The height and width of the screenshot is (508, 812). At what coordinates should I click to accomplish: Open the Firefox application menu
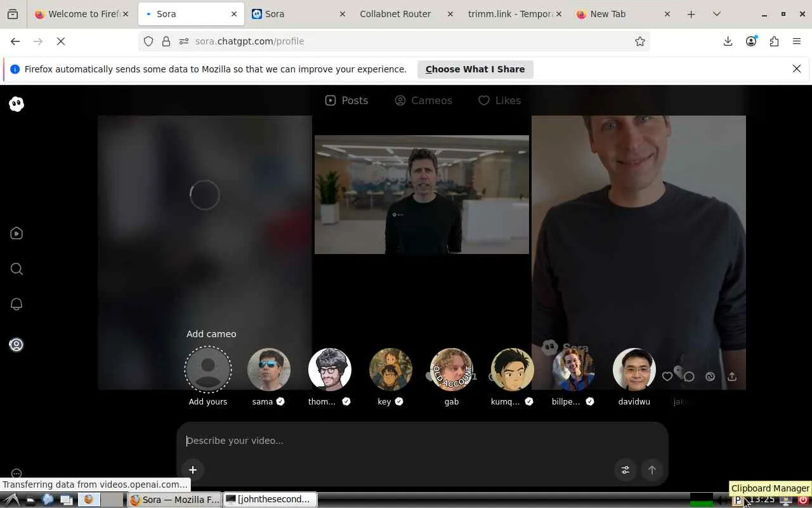[797, 41]
